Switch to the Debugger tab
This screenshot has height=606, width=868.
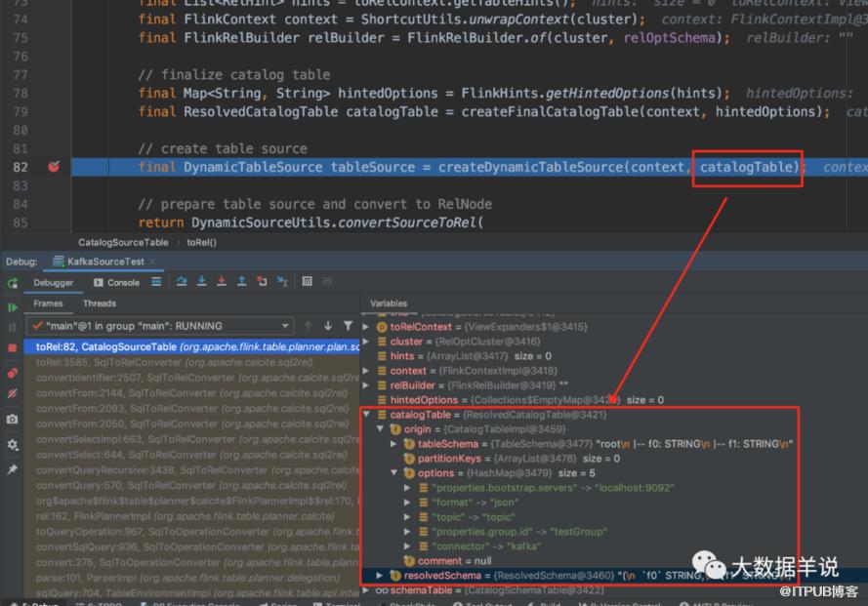[53, 283]
